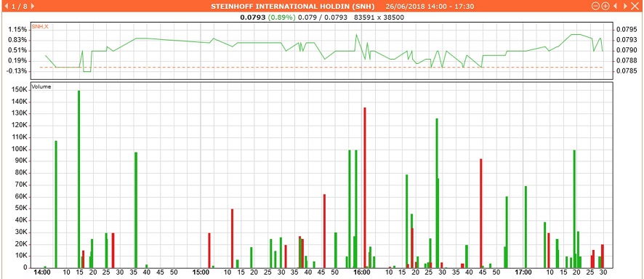Click the 40K volume axis label
The width and height of the screenshot is (644, 279).
point(20,220)
